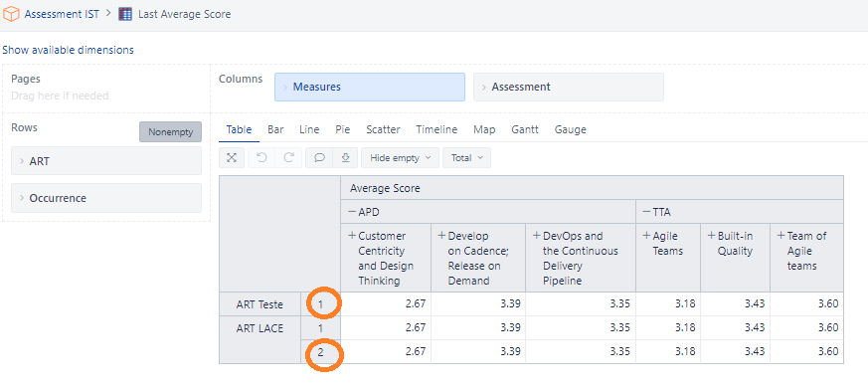Select the Assessment column dimension
The height and width of the screenshot is (390, 868).
click(x=569, y=87)
